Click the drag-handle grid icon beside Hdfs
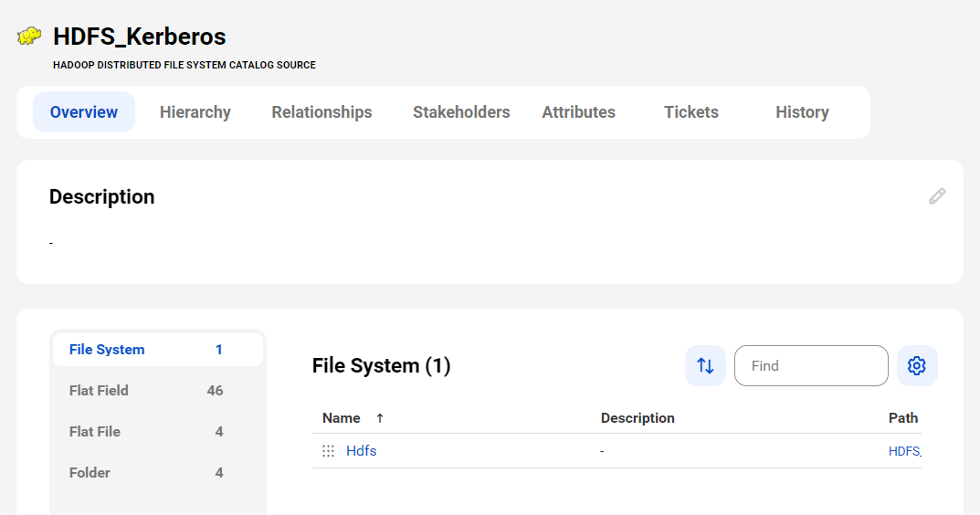This screenshot has width=980, height=515. pyautogui.click(x=328, y=451)
